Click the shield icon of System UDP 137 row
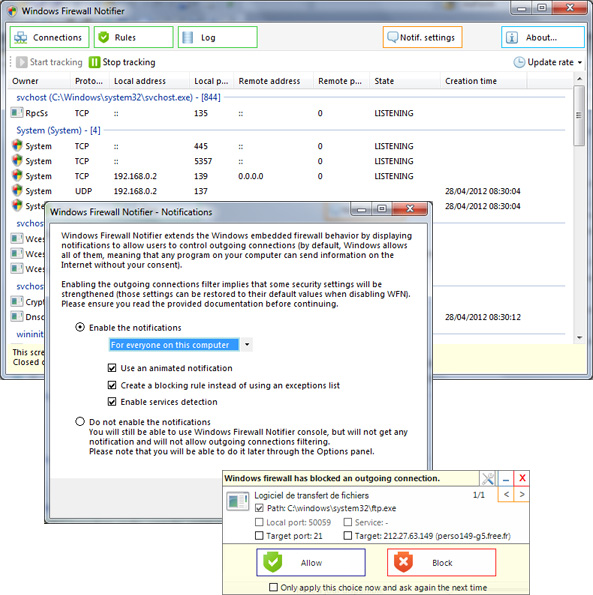593x595 pixels. coord(17,190)
